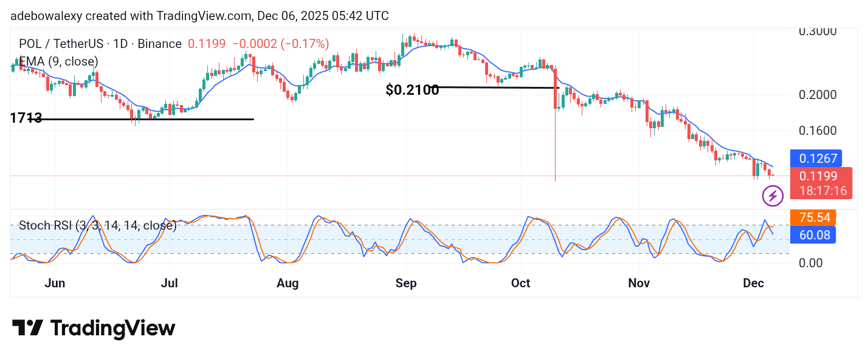Click the −0.0002 (−0.17%) change value
The width and height of the screenshot is (868, 359).
[x=281, y=44]
